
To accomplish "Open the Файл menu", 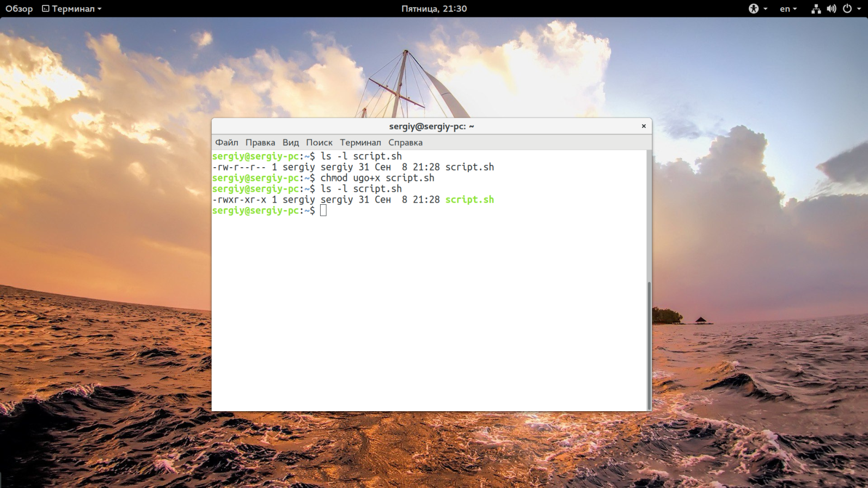I will (x=227, y=143).
